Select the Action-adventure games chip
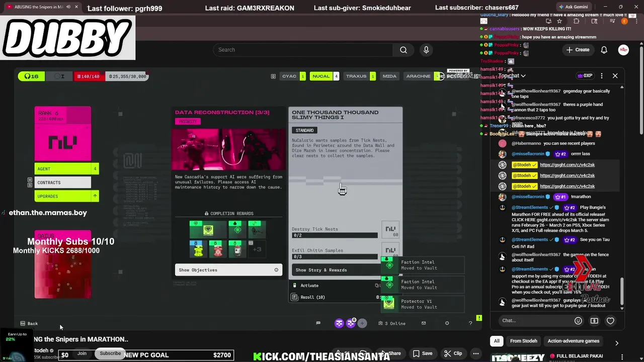This screenshot has height=362, width=644. pos(574,341)
